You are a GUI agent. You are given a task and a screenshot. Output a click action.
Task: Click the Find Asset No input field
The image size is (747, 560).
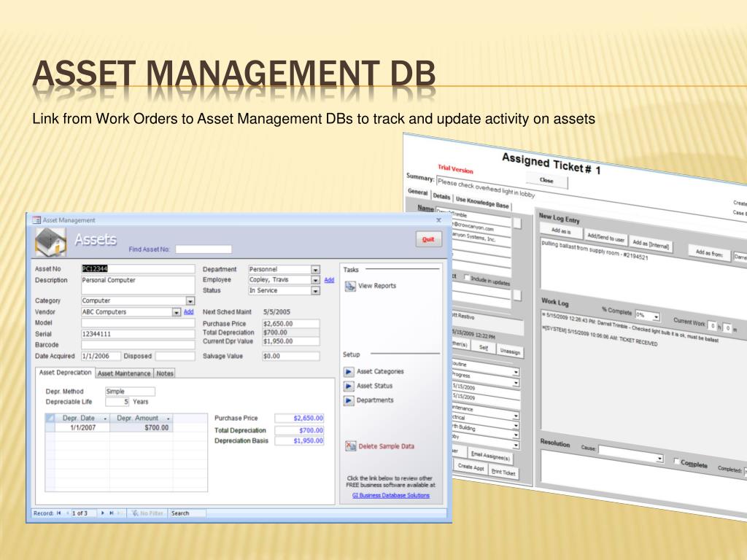[x=204, y=249]
